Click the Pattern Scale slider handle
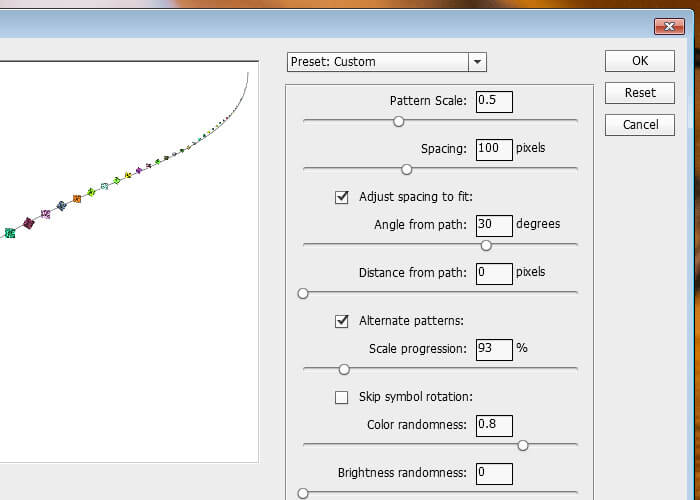This screenshot has height=500, width=700. coord(399,121)
